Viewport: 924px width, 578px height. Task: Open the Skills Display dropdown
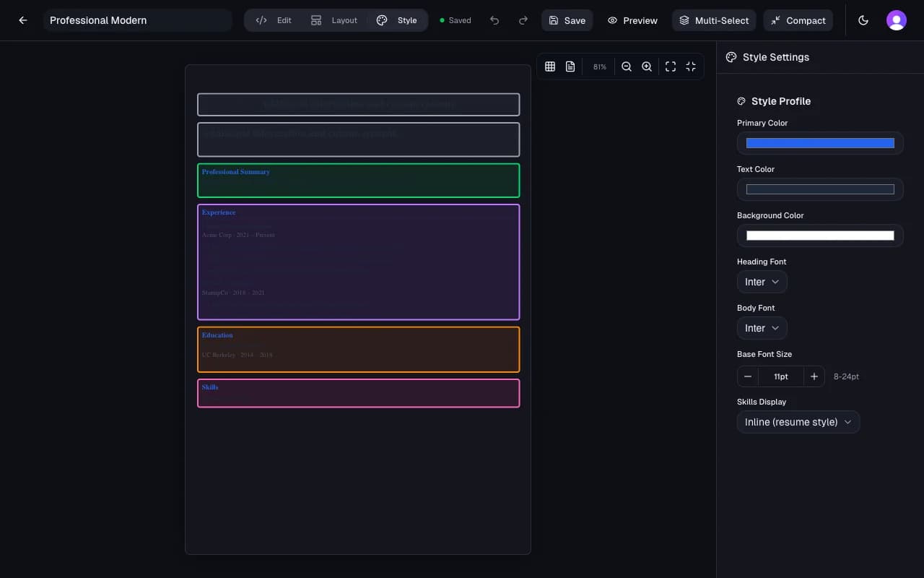click(x=798, y=422)
